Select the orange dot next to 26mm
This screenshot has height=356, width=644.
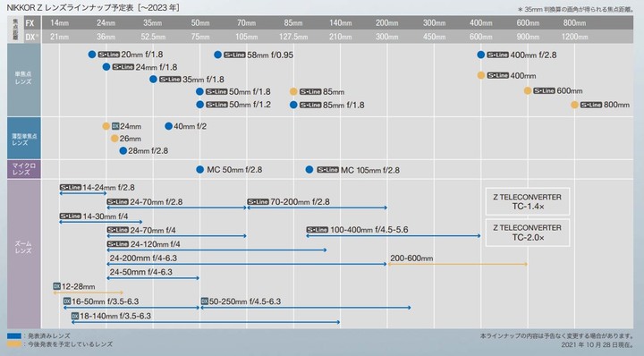point(114,139)
